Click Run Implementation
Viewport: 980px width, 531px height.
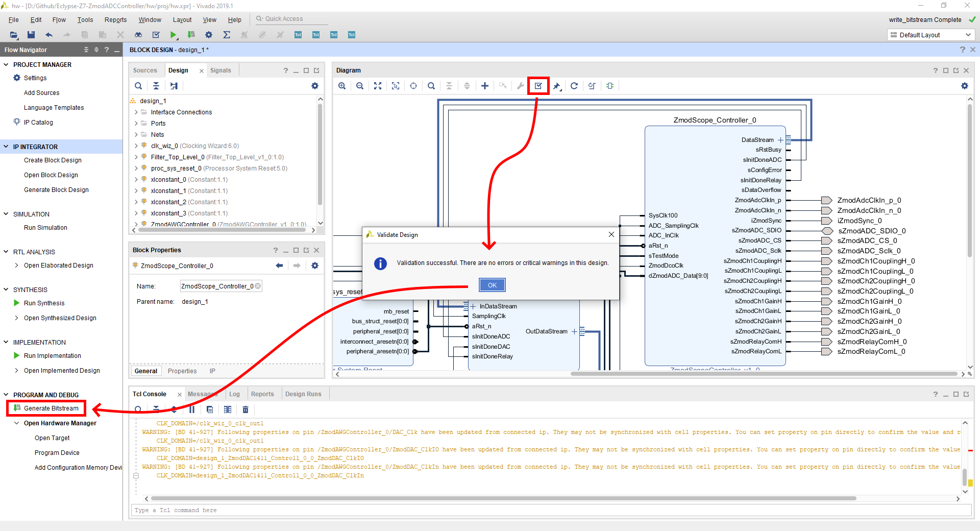52,356
